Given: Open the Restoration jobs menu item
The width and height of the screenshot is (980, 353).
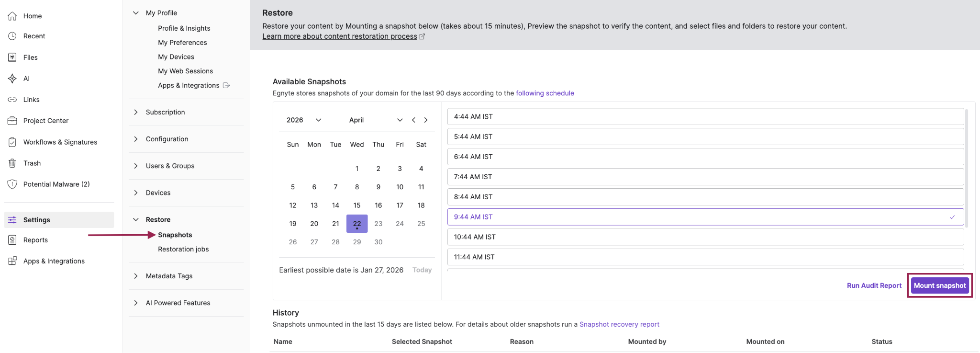Looking at the screenshot, I should click(x=183, y=249).
